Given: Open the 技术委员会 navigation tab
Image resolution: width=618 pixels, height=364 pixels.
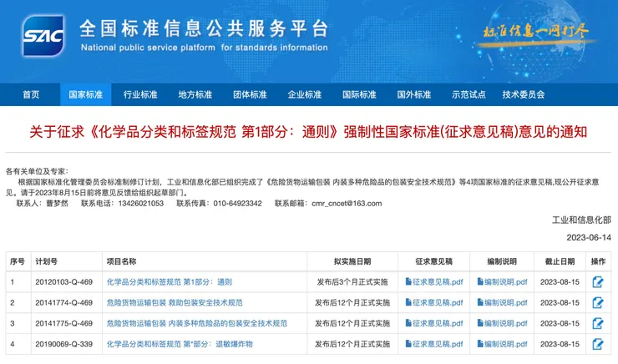Looking at the screenshot, I should [x=524, y=94].
